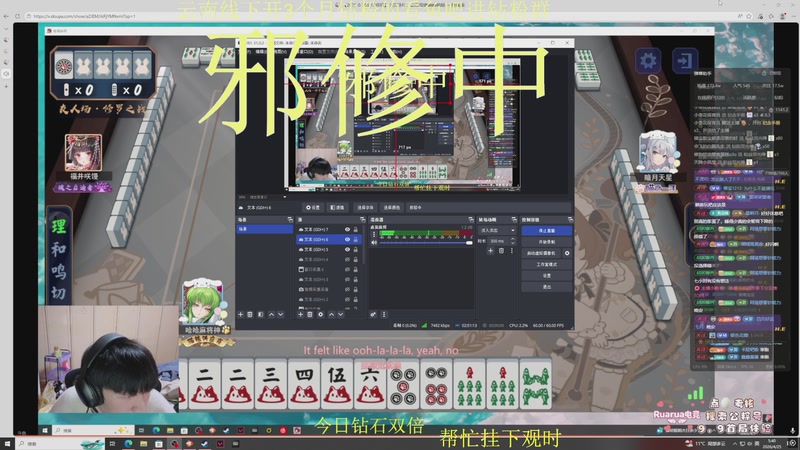Pop out the Scenes dock panel
This screenshot has width=800, height=450.
click(x=290, y=219)
